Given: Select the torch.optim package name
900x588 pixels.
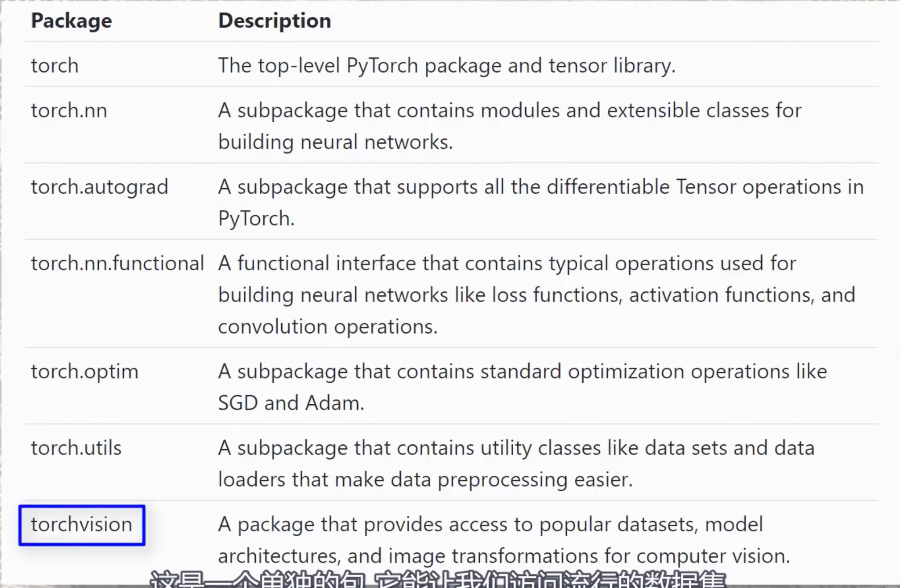Looking at the screenshot, I should pyautogui.click(x=84, y=371).
